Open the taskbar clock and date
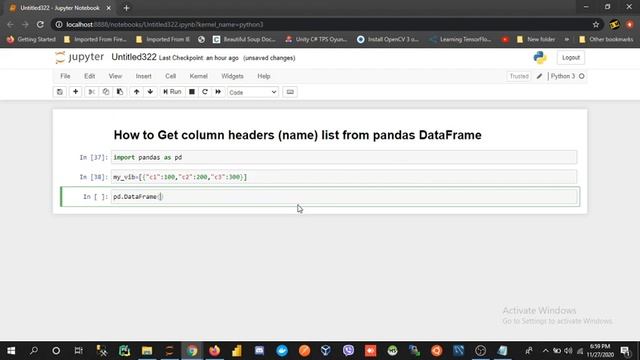 point(600,351)
